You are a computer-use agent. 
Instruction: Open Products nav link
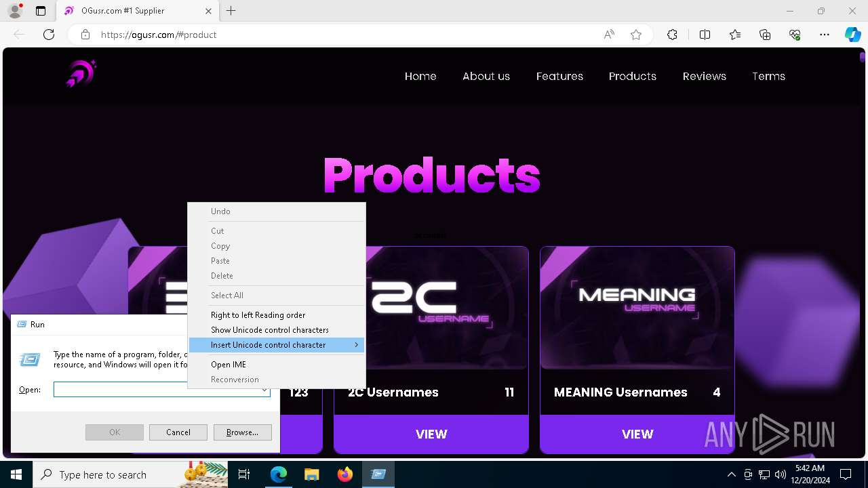[x=633, y=76]
